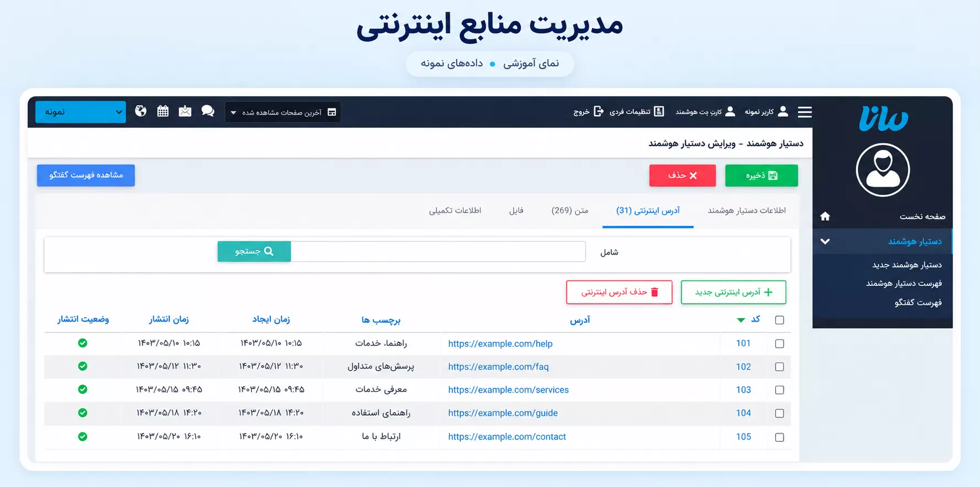980x487 pixels.
Task: Open the calendar icon in top bar
Action: click(x=163, y=111)
